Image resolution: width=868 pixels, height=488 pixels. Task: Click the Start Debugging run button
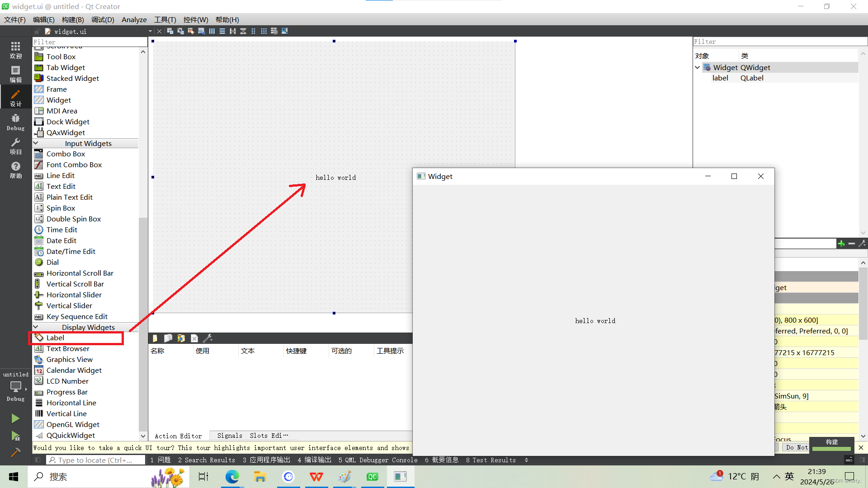[x=15, y=436]
